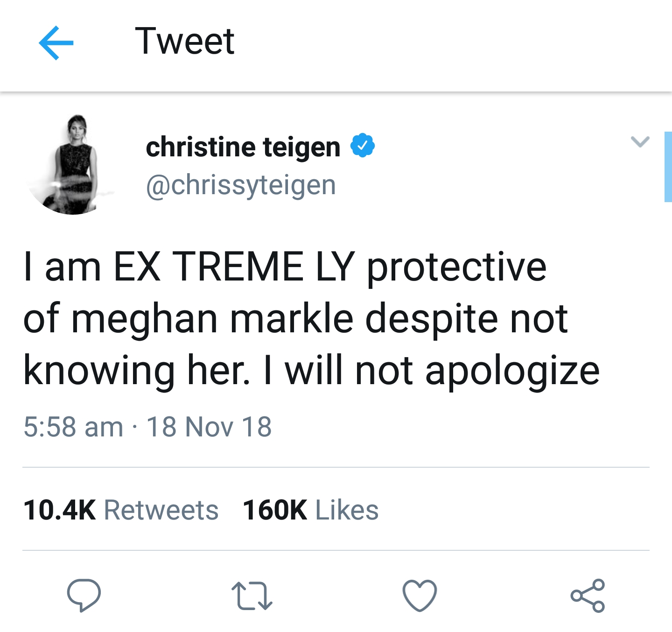Click the word knowing in tweet
This screenshot has width=672, height=632.
[99, 371]
